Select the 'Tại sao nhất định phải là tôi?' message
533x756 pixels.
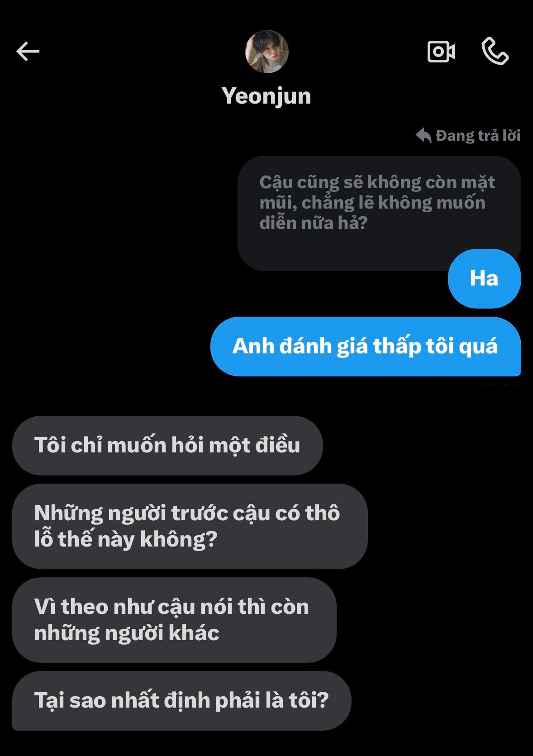tap(182, 700)
